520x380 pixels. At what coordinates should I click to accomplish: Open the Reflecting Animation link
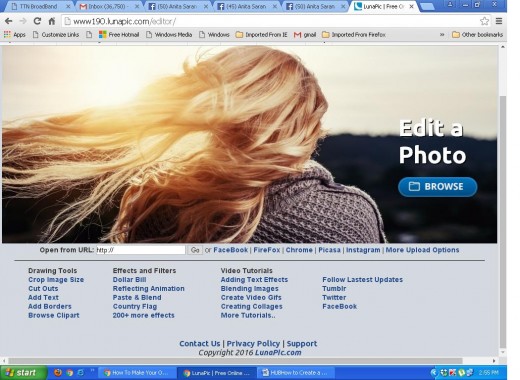click(148, 289)
